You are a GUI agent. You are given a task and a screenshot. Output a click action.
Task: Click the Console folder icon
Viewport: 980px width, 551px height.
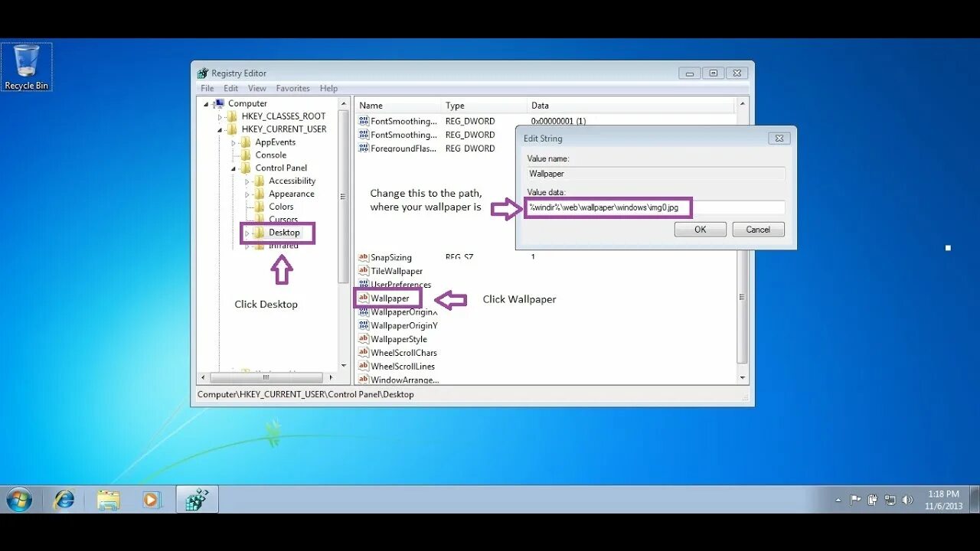246,155
